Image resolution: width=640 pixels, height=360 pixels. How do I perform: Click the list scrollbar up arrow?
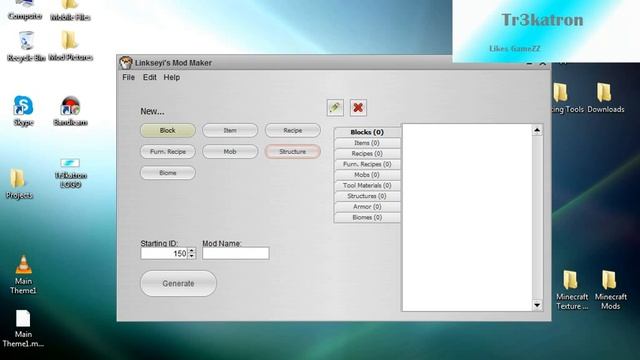pyautogui.click(x=537, y=130)
